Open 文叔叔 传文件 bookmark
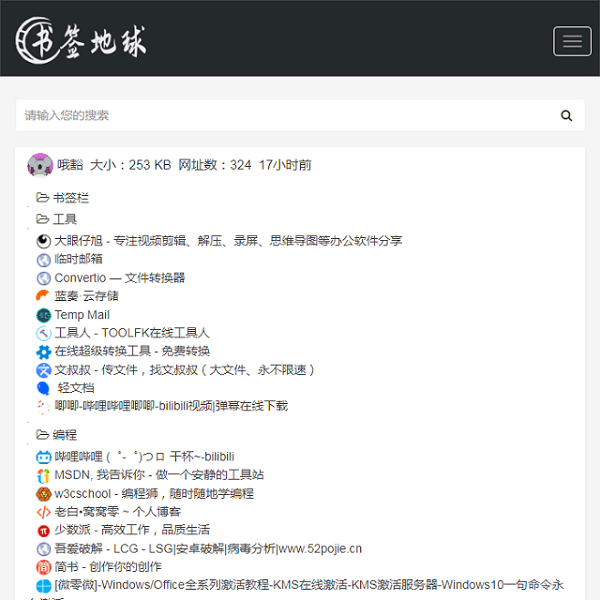 tap(184, 370)
